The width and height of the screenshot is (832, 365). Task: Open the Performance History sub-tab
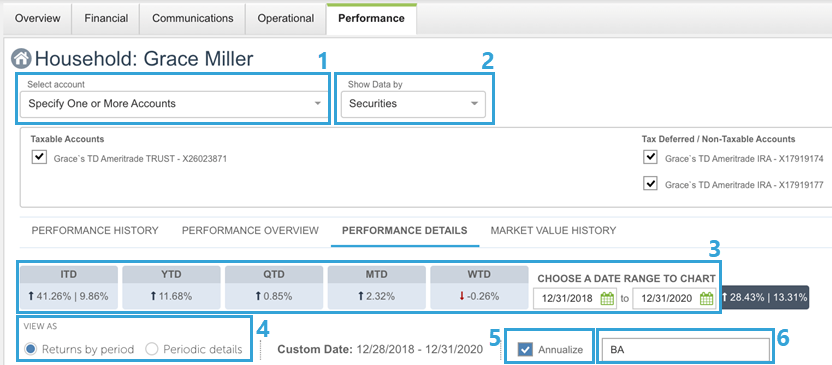tap(95, 230)
